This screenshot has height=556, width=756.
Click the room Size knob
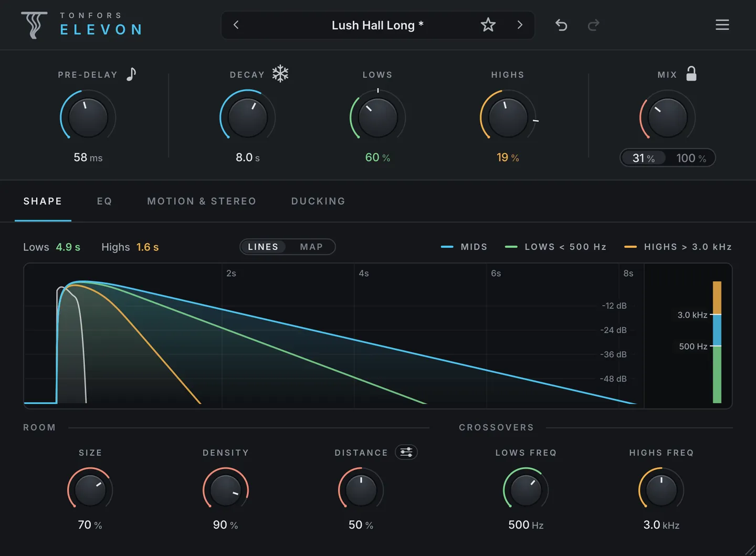coord(90,490)
